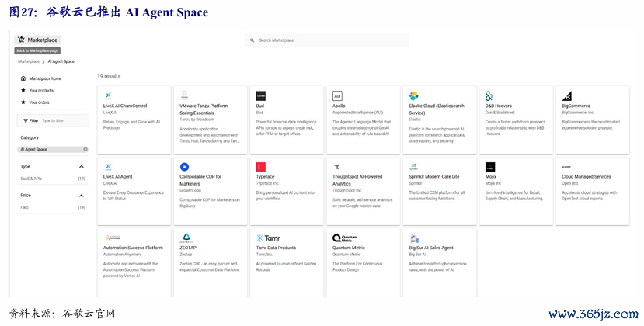
Task: Click the Search Marketplace input field
Action: 327,40
